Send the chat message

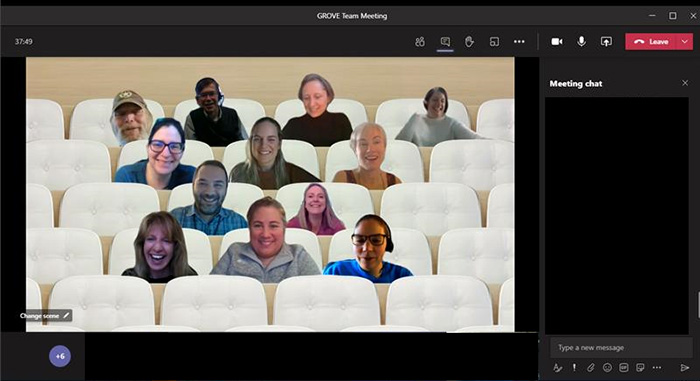[684, 368]
